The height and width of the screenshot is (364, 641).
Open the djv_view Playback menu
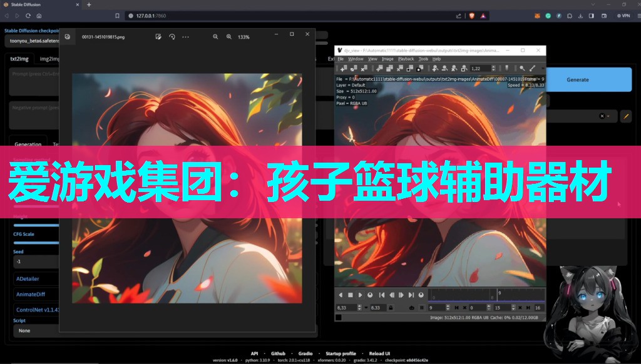tap(406, 59)
